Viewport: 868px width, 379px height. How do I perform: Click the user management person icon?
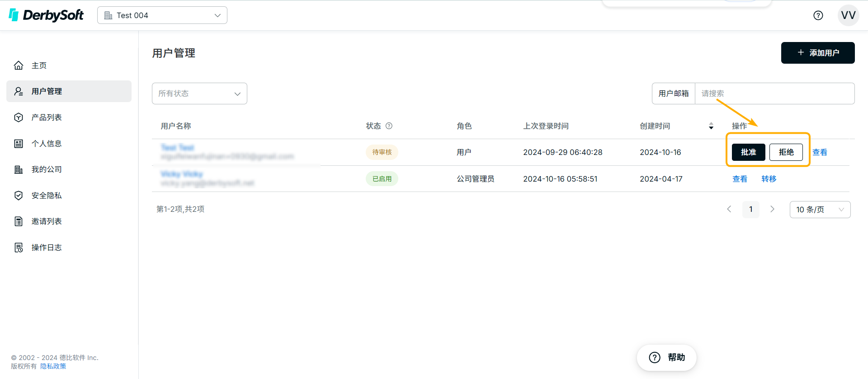[19, 91]
